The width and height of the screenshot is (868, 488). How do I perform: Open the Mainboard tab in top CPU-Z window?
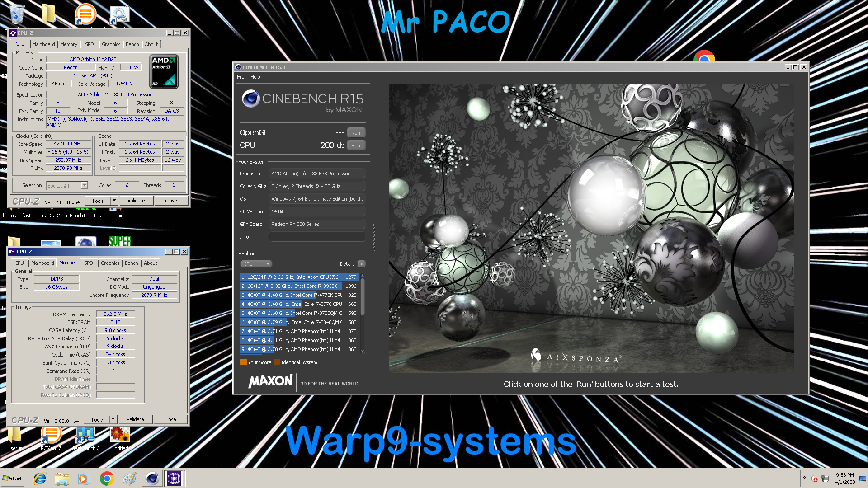[43, 44]
